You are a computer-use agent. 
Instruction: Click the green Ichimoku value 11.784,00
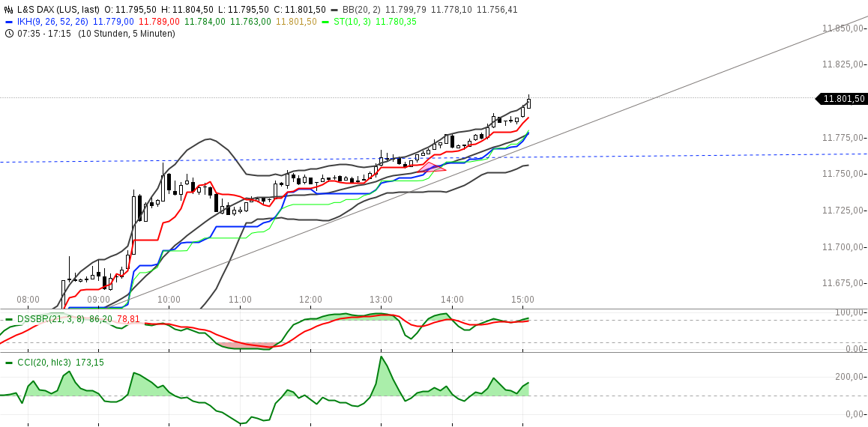click(x=205, y=22)
